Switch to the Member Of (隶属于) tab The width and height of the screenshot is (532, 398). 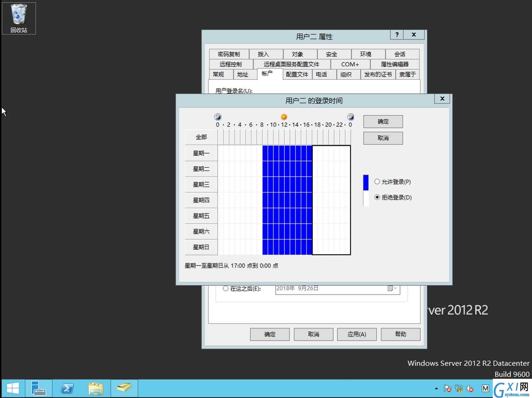coord(408,74)
